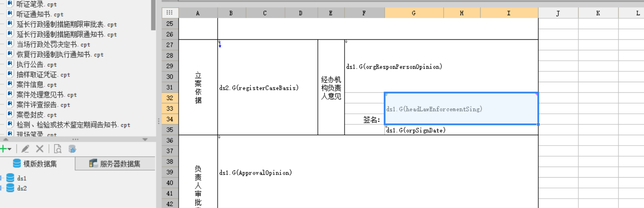Select row 32 header
The height and width of the screenshot is (208, 644).
[169, 98]
